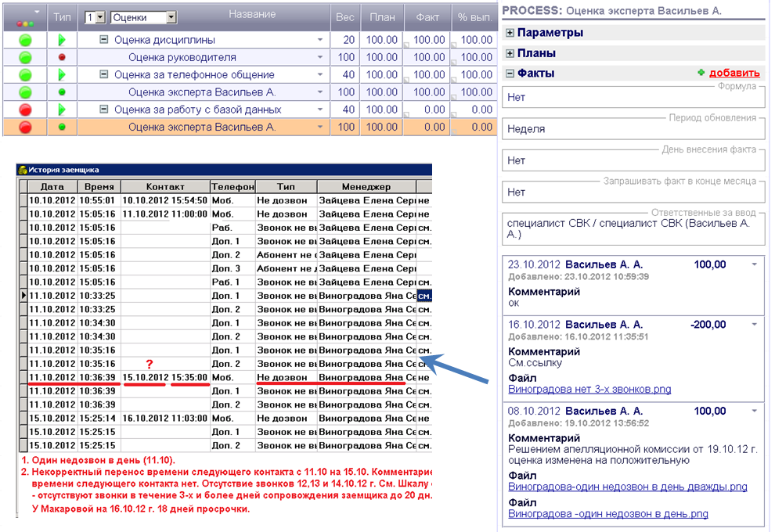Open the menu arrow of the 08.10.2012 fact entry
This screenshot has height=532, width=775.
pyautogui.click(x=755, y=411)
